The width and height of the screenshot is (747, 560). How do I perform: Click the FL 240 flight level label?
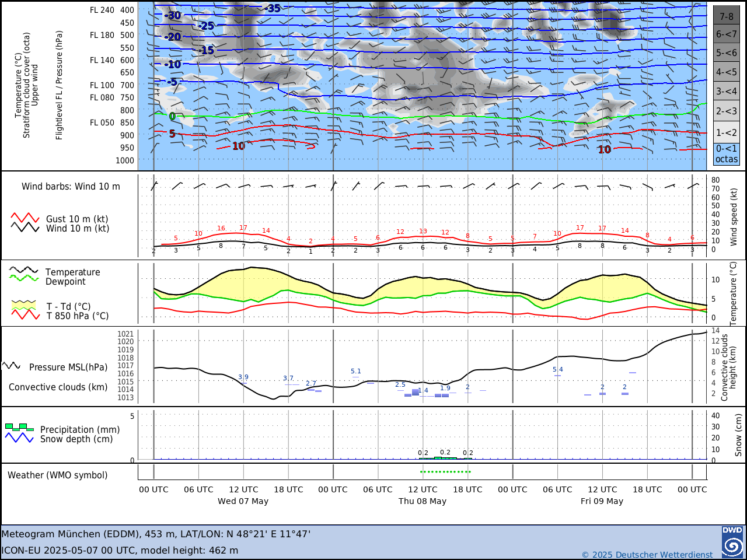pos(102,10)
